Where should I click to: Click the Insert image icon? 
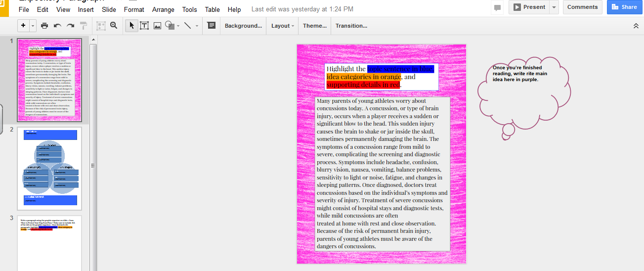tap(157, 26)
